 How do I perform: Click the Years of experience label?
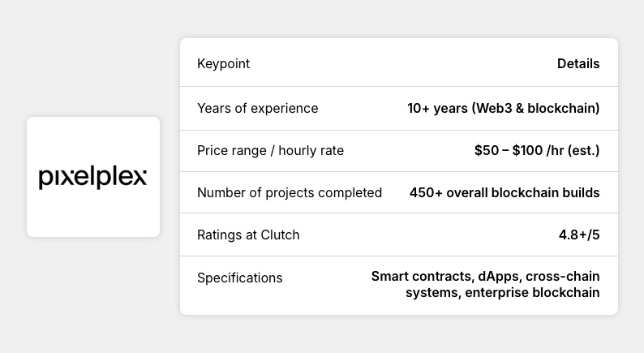(257, 108)
